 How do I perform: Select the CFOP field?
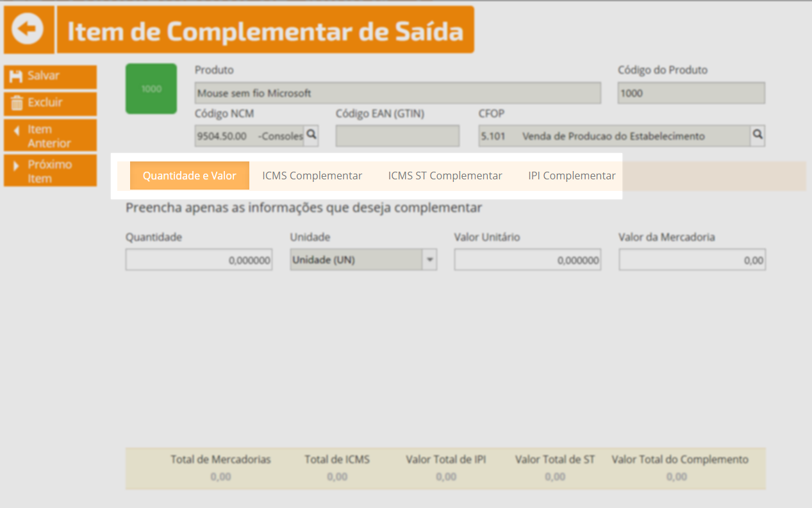coord(614,136)
